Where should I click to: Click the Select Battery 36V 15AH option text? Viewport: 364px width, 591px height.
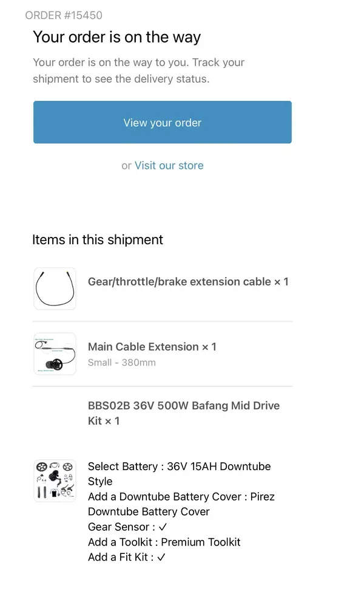tap(179, 474)
